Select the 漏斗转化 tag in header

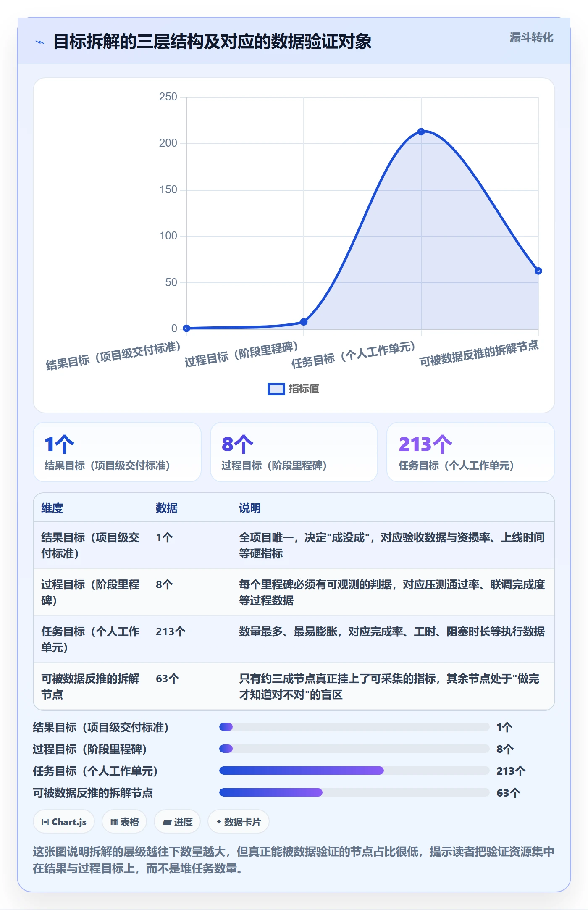tap(531, 38)
